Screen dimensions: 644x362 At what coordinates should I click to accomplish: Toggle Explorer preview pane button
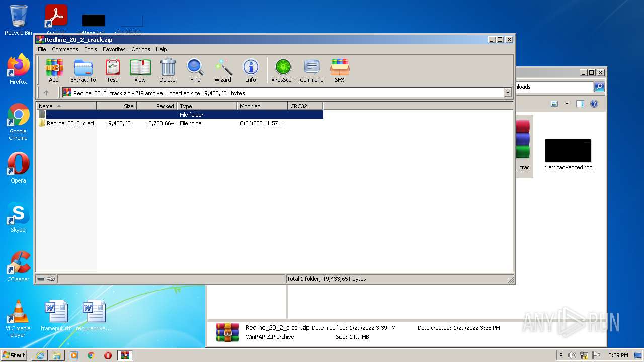(580, 104)
